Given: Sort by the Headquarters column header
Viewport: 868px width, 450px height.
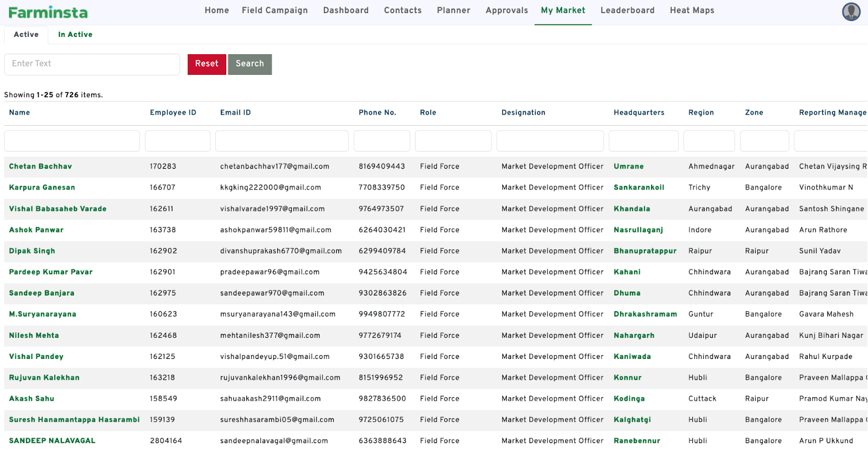Looking at the screenshot, I should coord(639,113).
